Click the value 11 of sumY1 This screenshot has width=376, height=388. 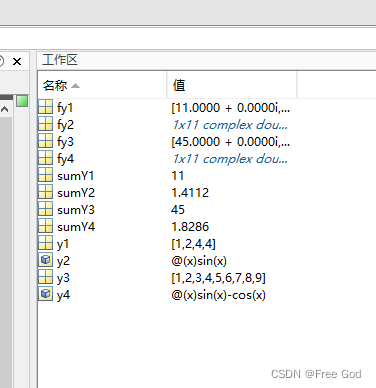pyautogui.click(x=178, y=176)
